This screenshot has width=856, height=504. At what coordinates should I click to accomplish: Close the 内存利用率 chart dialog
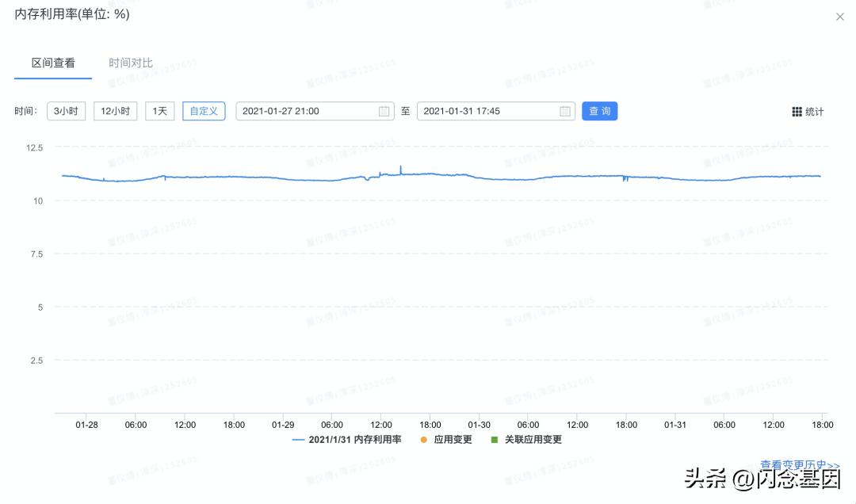click(x=839, y=16)
